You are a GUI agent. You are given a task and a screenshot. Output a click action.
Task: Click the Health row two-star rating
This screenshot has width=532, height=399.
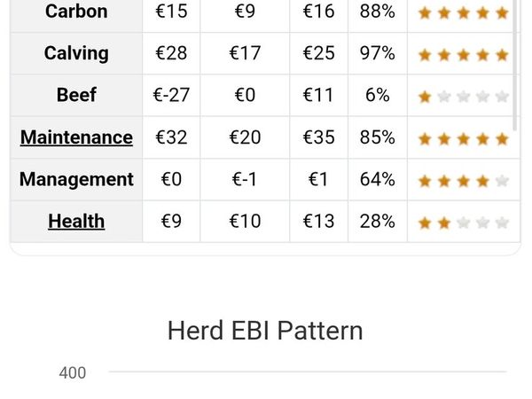[x=463, y=222]
